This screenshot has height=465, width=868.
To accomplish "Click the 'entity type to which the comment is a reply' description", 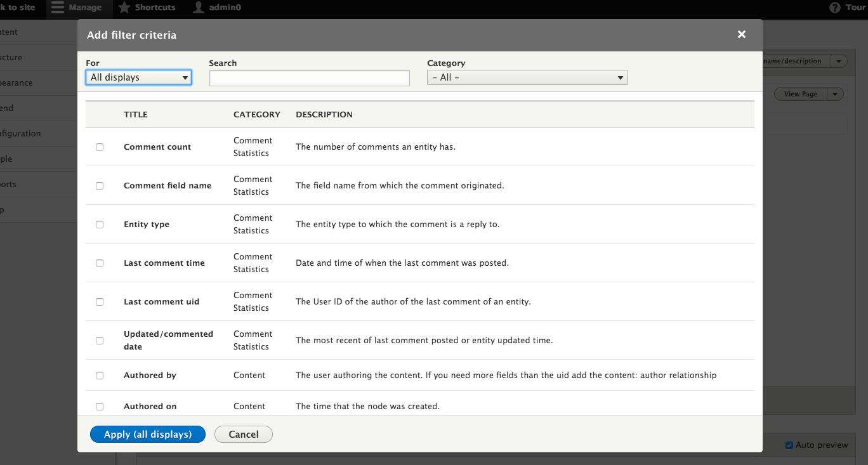I will point(398,225).
